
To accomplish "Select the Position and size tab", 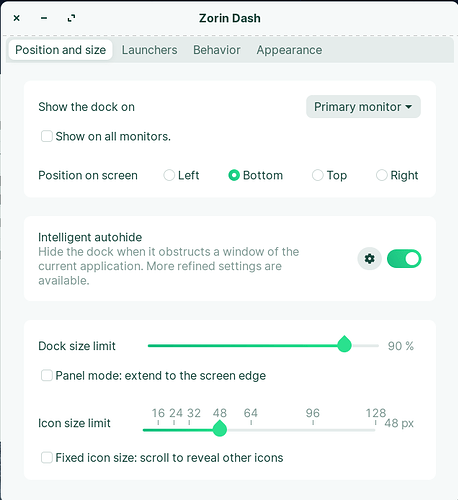I will pyautogui.click(x=61, y=50).
